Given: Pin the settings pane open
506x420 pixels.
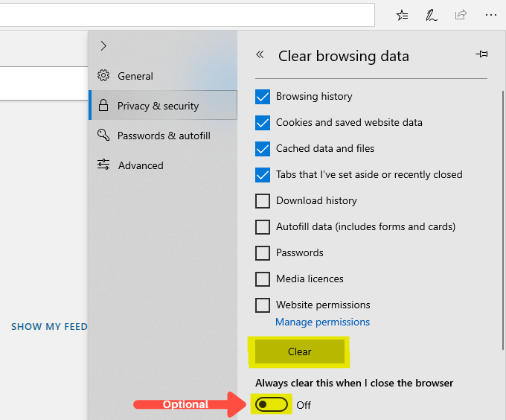Looking at the screenshot, I should (481, 54).
